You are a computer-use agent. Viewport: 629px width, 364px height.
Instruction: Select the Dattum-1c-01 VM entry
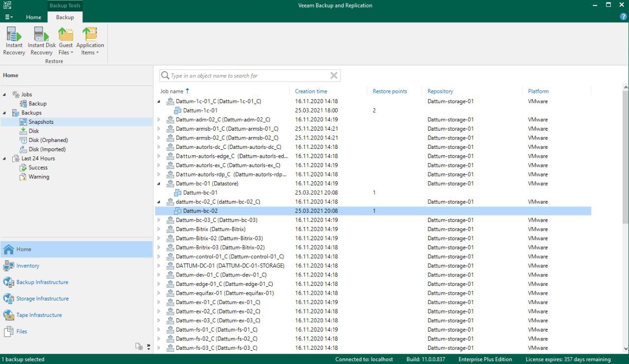[200, 111]
